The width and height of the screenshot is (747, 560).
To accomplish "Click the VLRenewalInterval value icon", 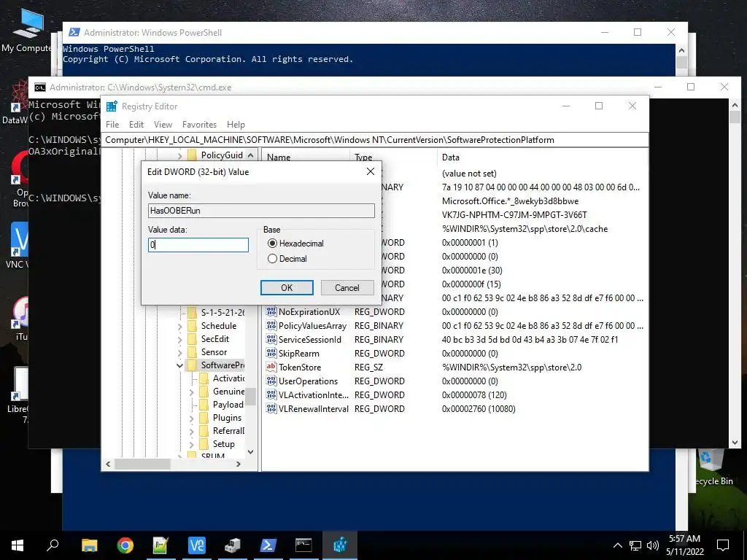I will pos(271,408).
